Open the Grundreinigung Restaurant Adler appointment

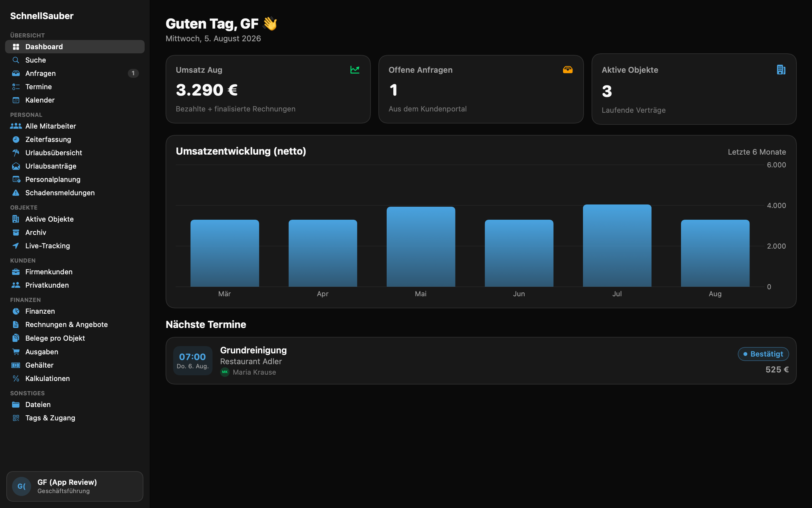click(x=481, y=361)
